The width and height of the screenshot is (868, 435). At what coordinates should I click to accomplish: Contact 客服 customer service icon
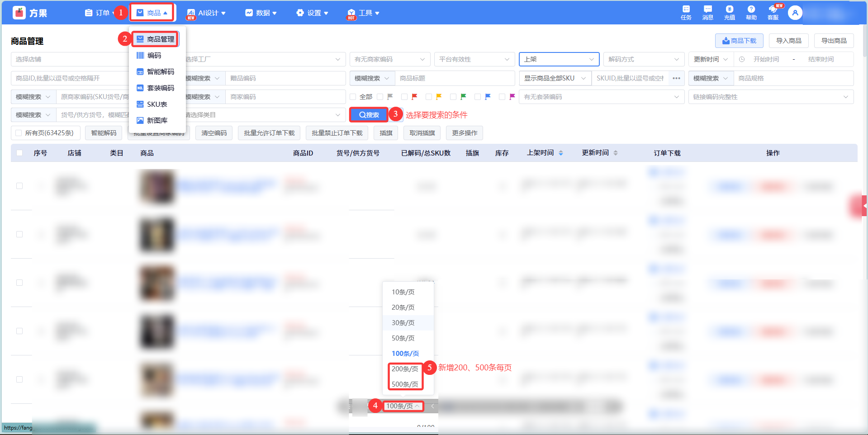(773, 13)
